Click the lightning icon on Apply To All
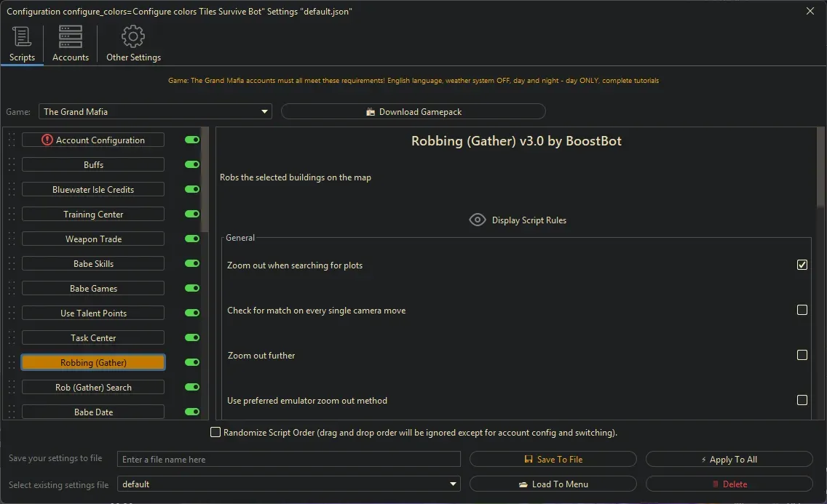Viewport: 827px width, 504px height. (703, 460)
